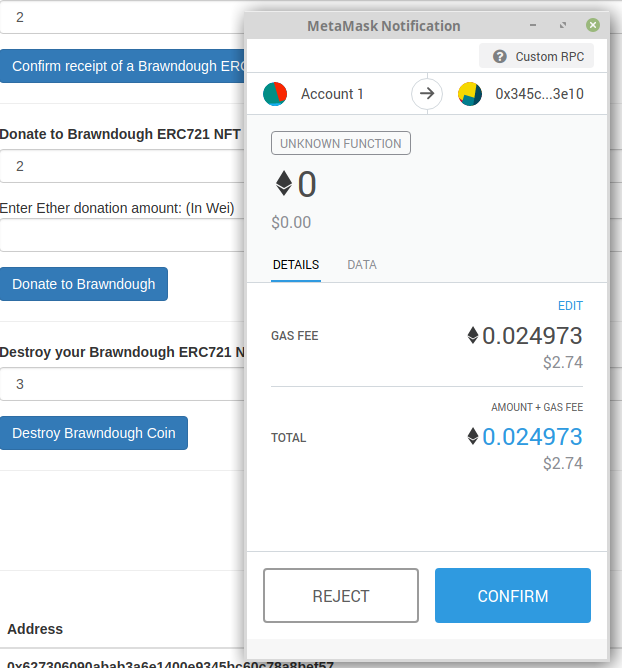Click the recipient 0x345c...3e10 identicon
The height and width of the screenshot is (668, 622).
[470, 94]
